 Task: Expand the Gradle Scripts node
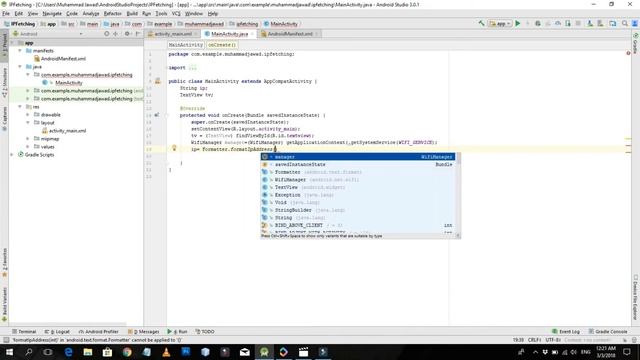coord(12,155)
